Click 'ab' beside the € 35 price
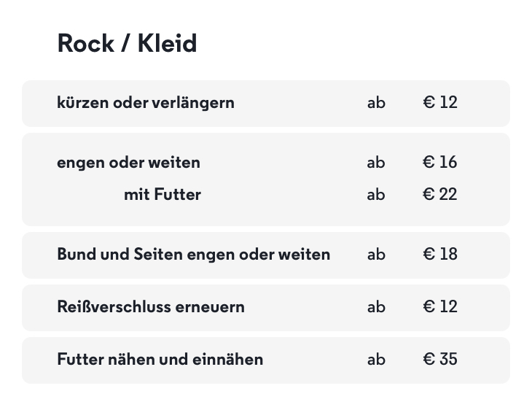 [x=376, y=360]
